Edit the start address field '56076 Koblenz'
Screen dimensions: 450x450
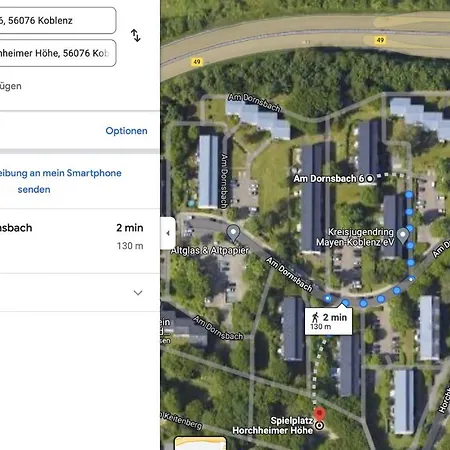tap(57, 20)
